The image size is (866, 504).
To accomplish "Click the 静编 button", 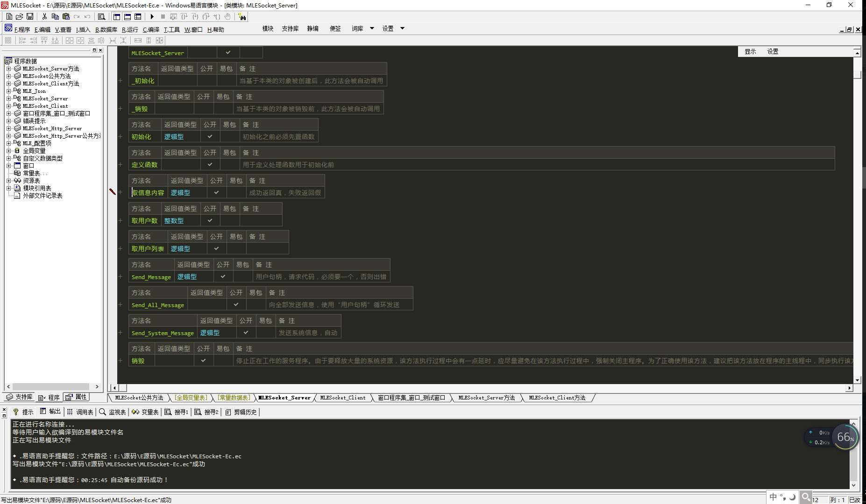I will [x=312, y=28].
